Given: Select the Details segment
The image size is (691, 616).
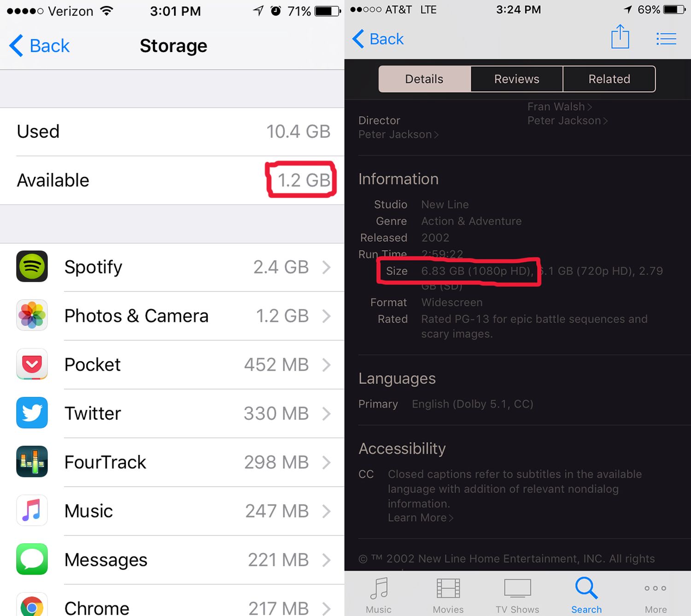Looking at the screenshot, I should pyautogui.click(x=424, y=79).
